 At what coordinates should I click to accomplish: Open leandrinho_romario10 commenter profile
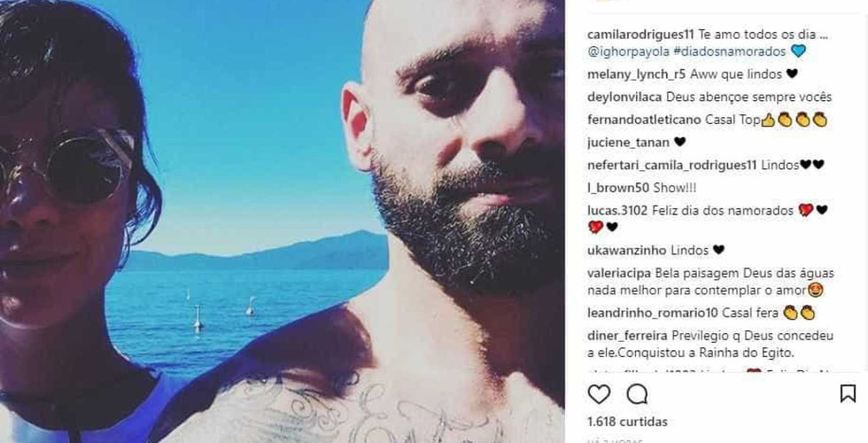(x=653, y=313)
